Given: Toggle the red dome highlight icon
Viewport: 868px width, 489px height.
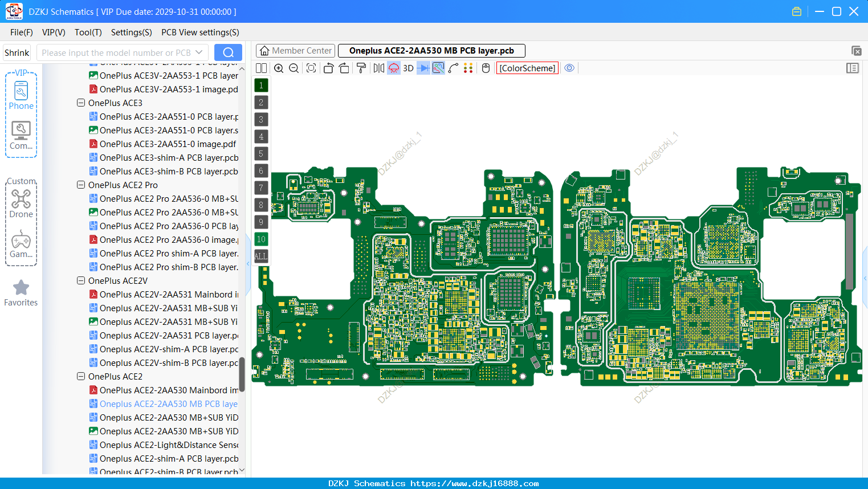Looking at the screenshot, I should click(394, 68).
